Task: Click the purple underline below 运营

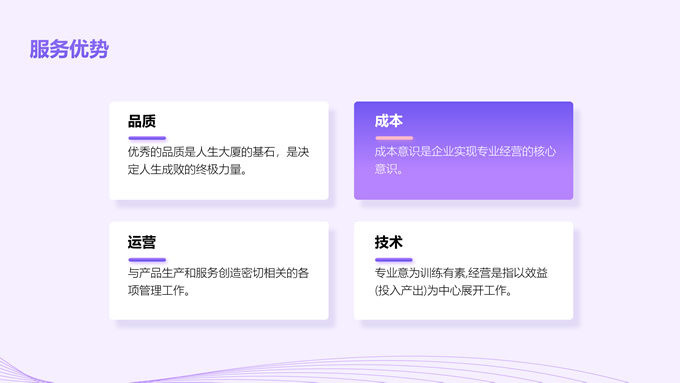Action: pyautogui.click(x=147, y=260)
